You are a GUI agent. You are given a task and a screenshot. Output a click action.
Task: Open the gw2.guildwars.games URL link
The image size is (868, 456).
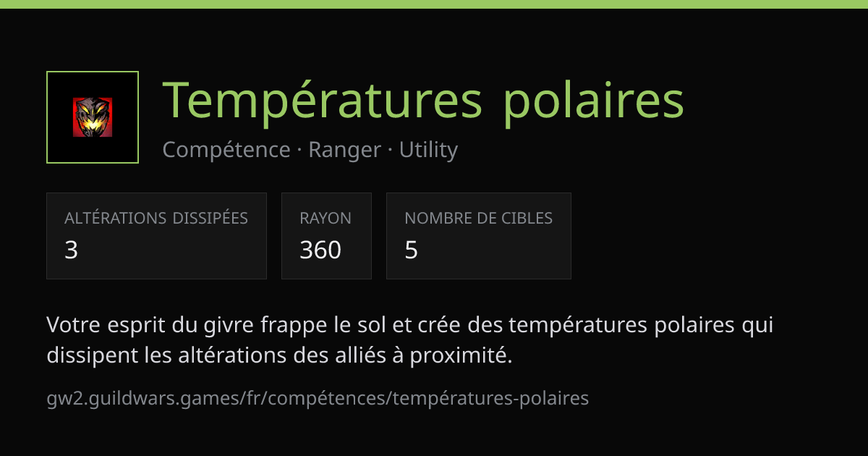[x=318, y=398]
